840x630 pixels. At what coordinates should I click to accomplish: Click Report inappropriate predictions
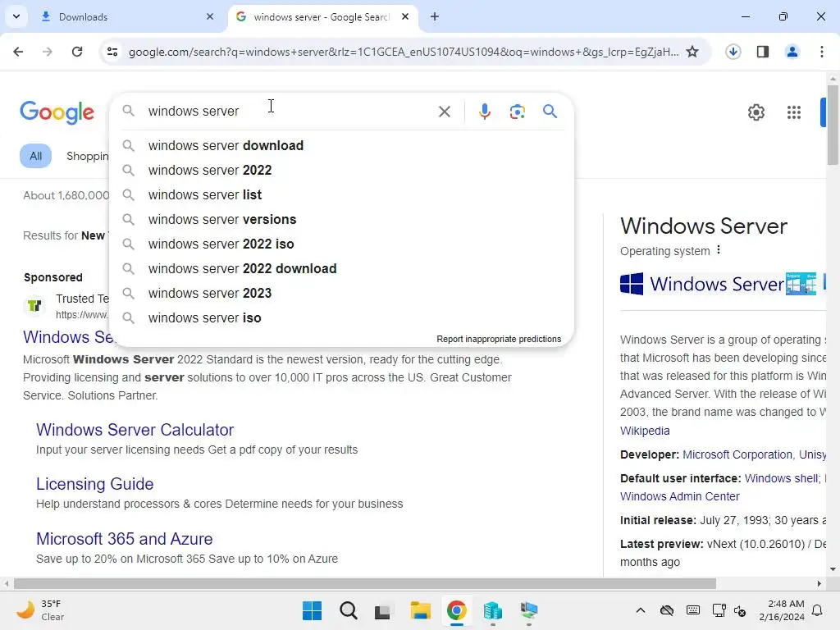click(x=499, y=339)
